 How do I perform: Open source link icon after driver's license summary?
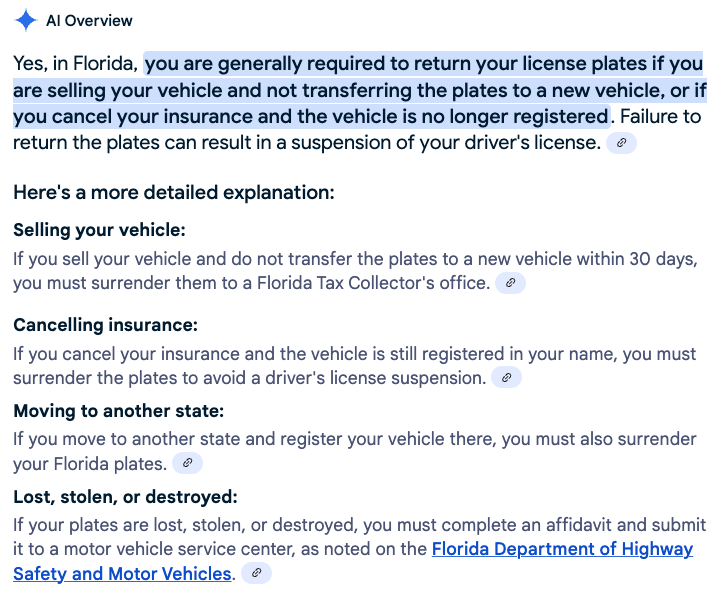[621, 143]
